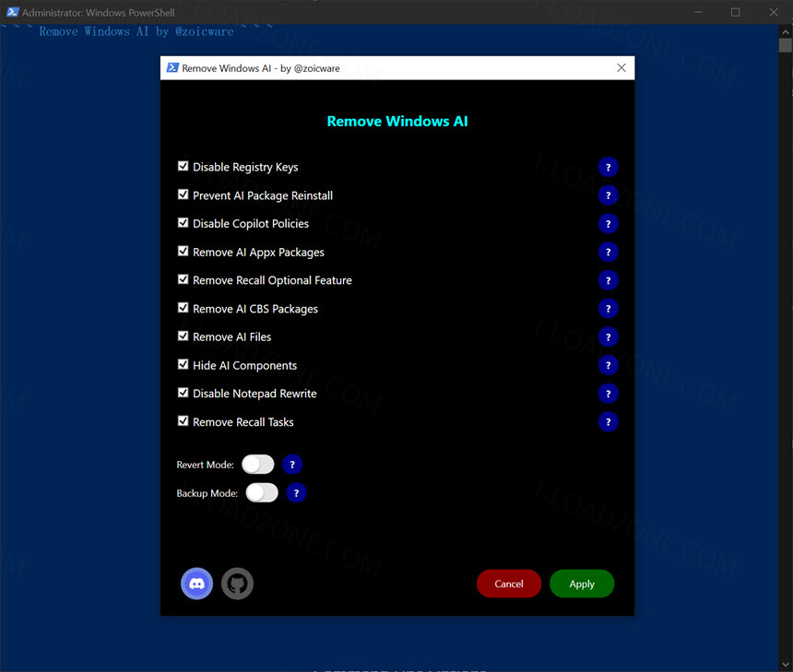Uncheck Remove Recall Optional Feature

coord(183,279)
